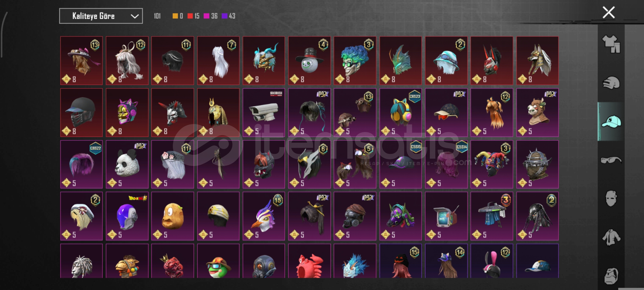Click the red quality swatch showing 15
644x290 pixels.
[x=190, y=16]
